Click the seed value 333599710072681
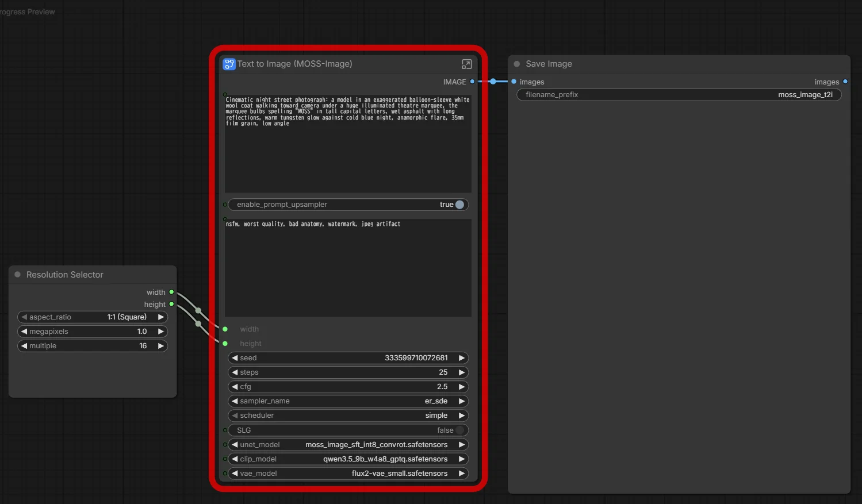862x504 pixels. [x=416, y=358]
